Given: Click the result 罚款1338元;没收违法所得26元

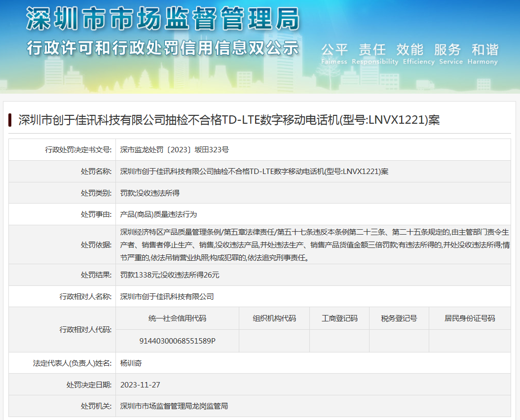Looking at the screenshot, I should point(169,275).
